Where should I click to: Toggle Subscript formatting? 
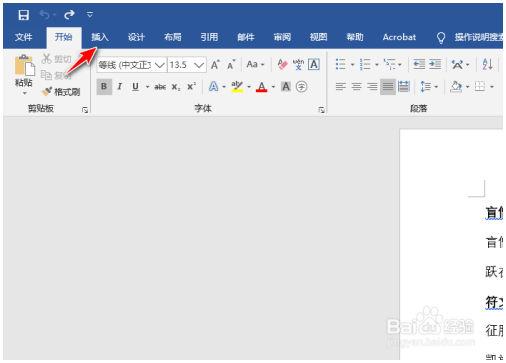click(x=176, y=87)
